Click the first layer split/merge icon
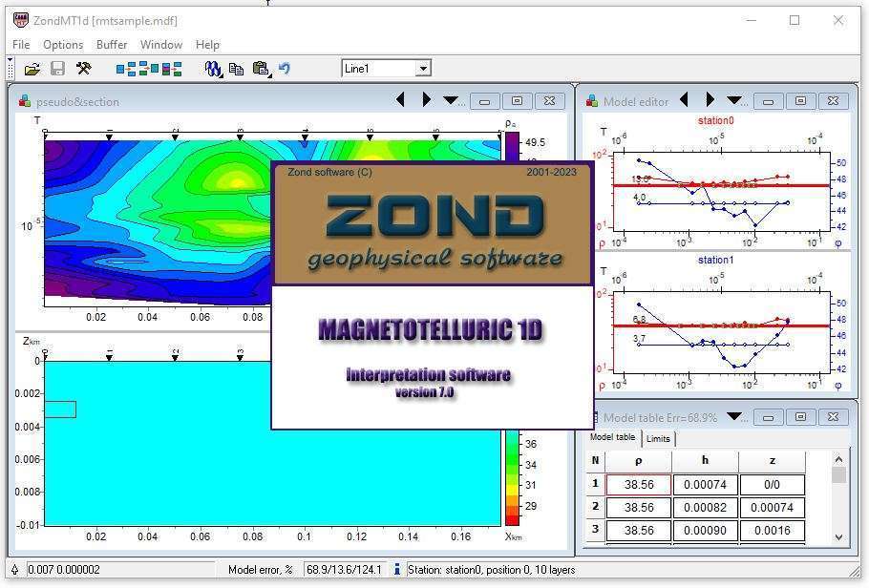 point(126,69)
